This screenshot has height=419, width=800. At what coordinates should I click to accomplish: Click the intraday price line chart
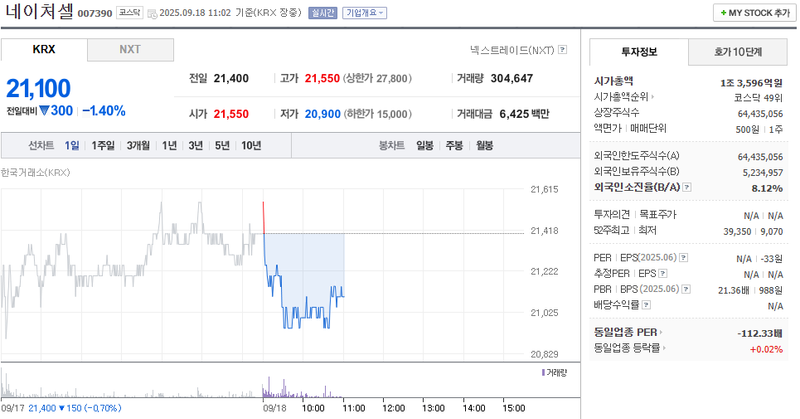pos(263,272)
